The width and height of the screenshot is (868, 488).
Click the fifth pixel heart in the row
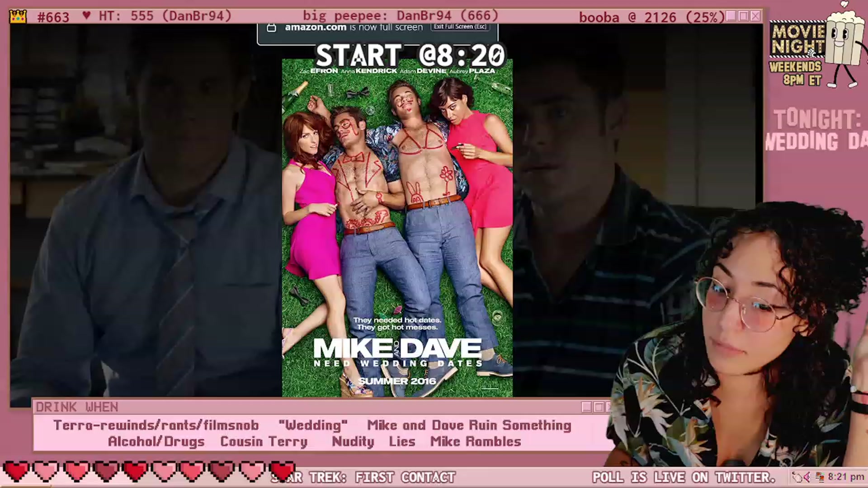coord(135,471)
